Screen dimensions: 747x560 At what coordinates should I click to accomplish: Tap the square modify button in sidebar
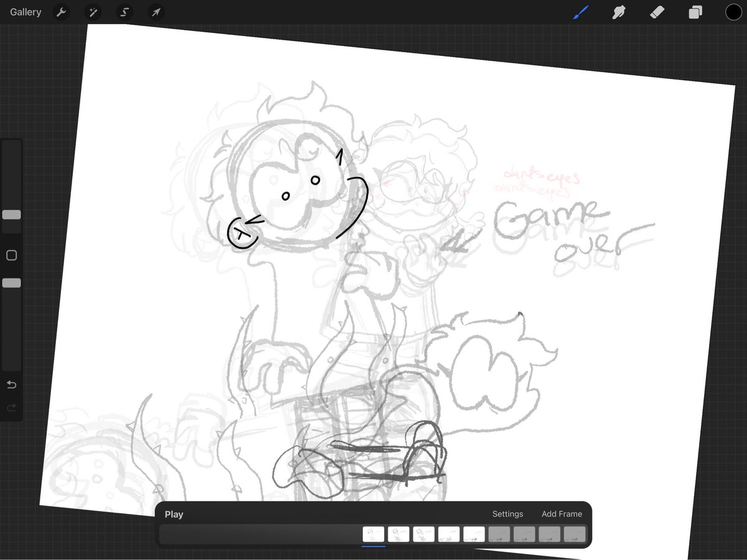click(x=11, y=255)
